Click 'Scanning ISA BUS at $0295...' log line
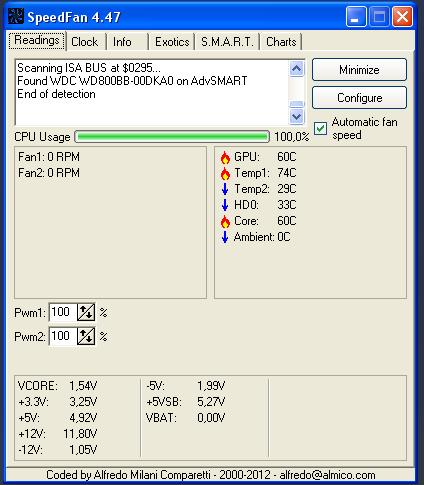This screenshot has width=424, height=485. pos(89,68)
